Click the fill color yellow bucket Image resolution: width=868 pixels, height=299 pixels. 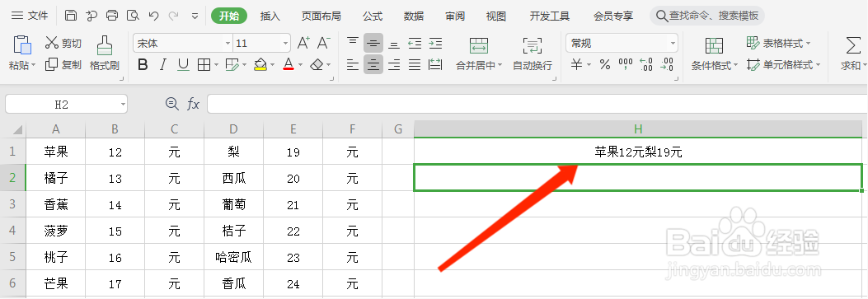260,65
